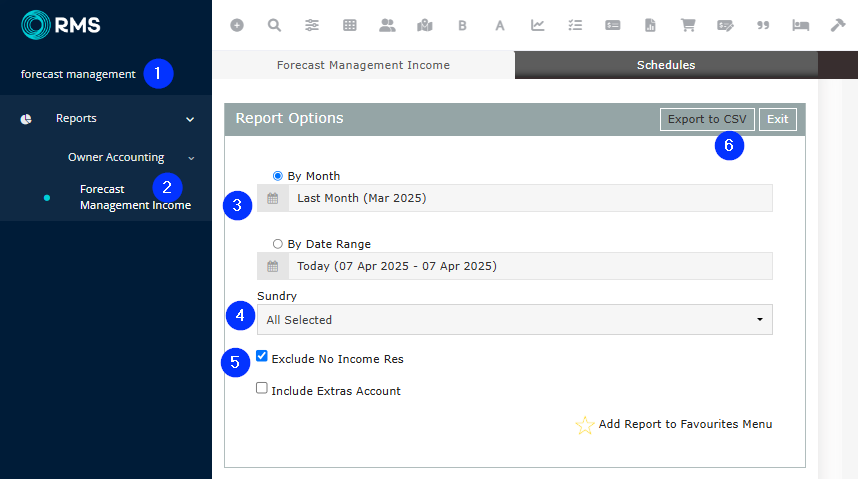Enable Include Extras Account checkbox
The height and width of the screenshot is (479, 858).
tap(262, 390)
